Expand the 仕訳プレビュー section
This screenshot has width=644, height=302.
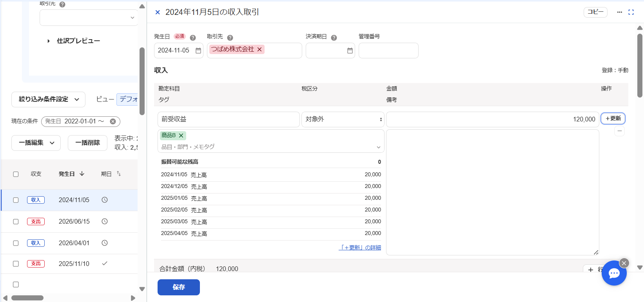point(74,41)
